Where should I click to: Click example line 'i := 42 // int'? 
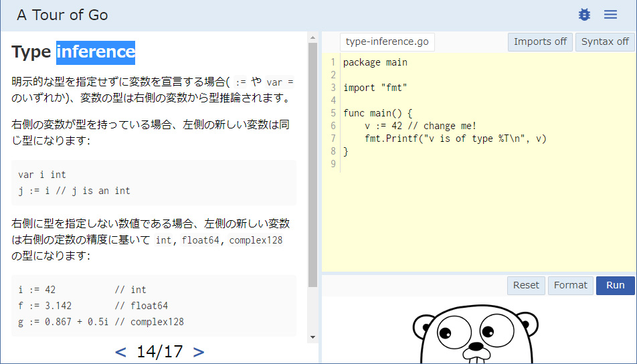[x=82, y=290]
